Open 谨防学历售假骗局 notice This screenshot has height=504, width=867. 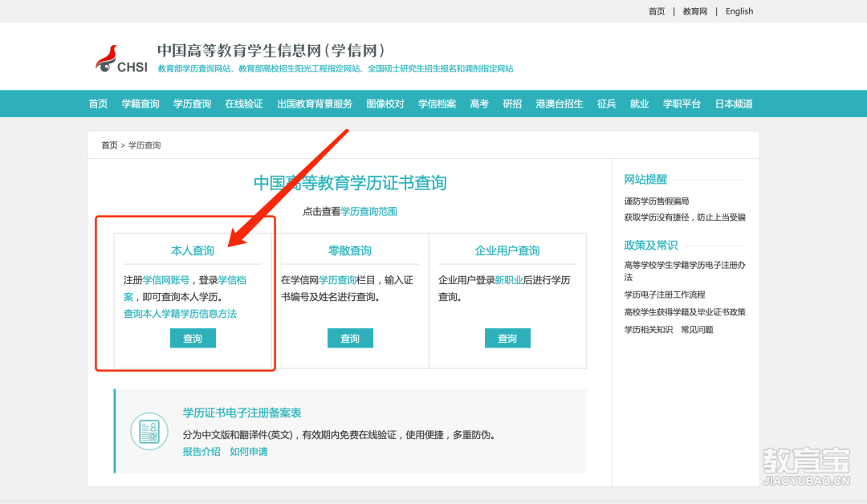click(657, 201)
